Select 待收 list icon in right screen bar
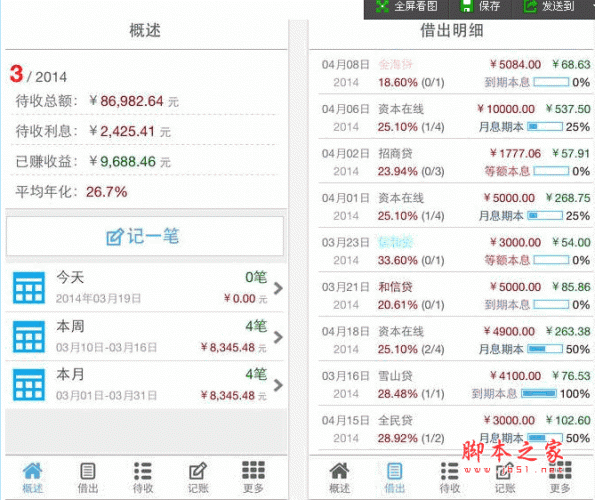The width and height of the screenshot is (595, 500). point(450,471)
